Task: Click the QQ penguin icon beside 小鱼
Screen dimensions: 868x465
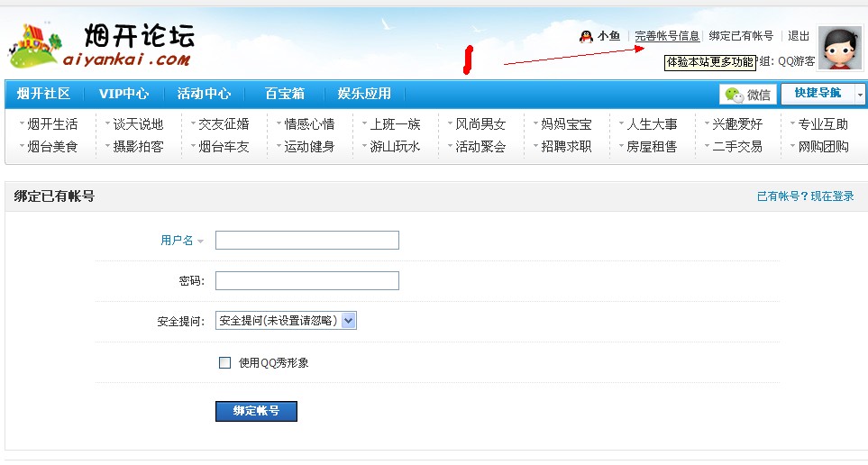Action: point(586,37)
